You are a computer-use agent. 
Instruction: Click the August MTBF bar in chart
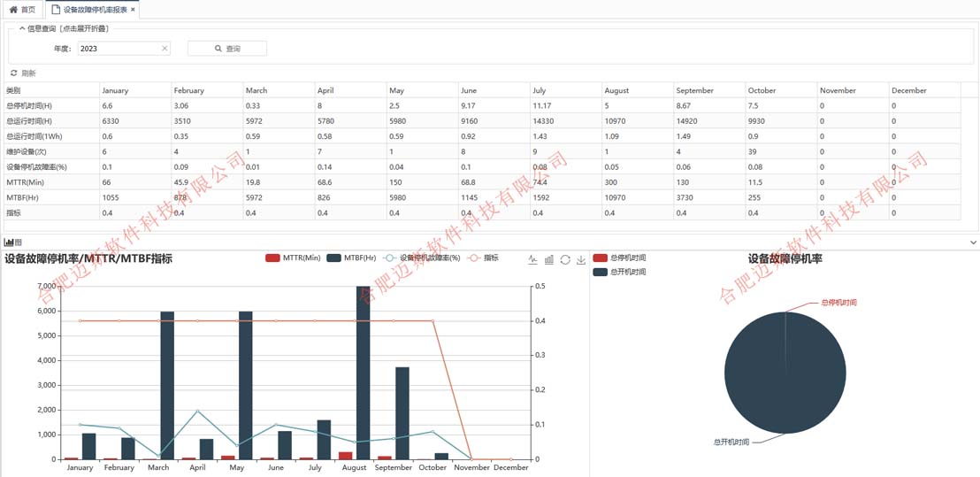[363, 372]
